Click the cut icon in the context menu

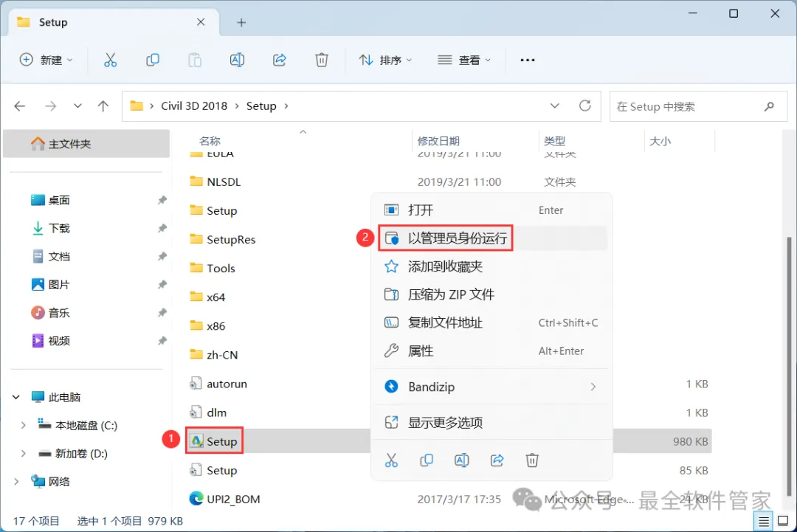391,460
